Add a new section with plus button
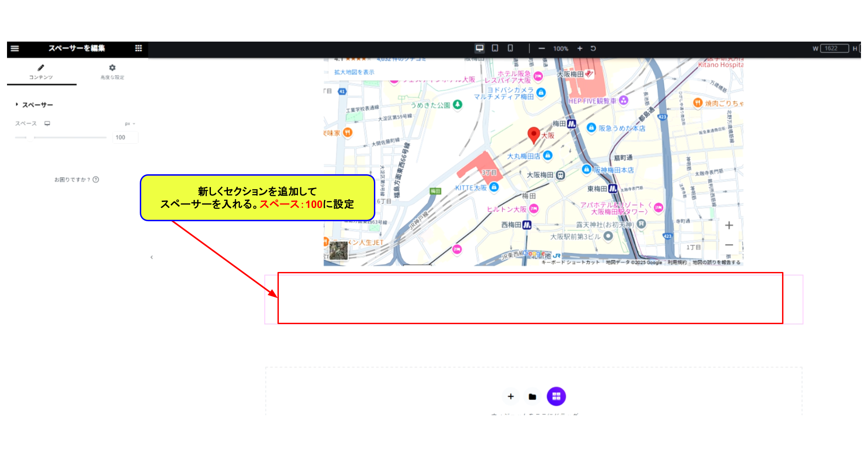Screen dimensions: 868x473 click(x=511, y=396)
